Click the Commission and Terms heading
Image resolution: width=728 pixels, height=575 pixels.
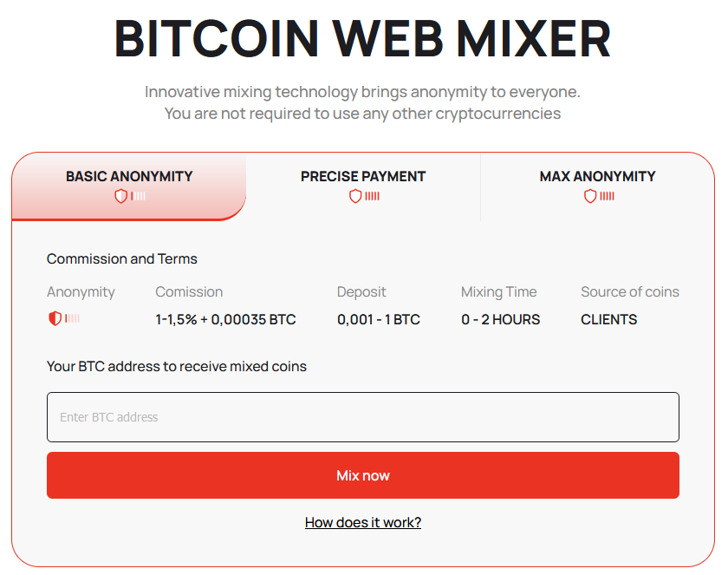122,258
